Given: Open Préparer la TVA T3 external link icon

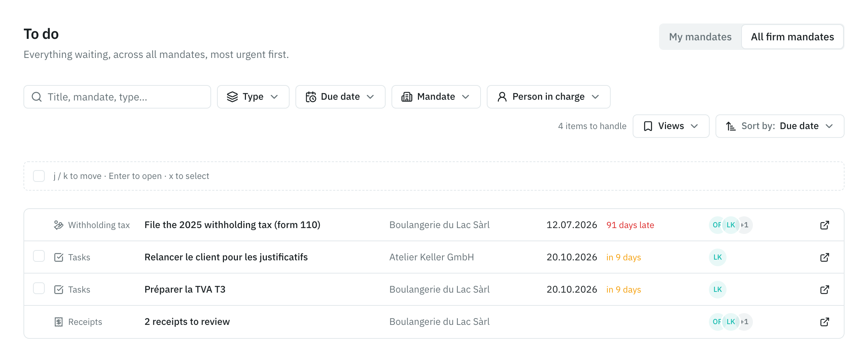Looking at the screenshot, I should [x=824, y=290].
